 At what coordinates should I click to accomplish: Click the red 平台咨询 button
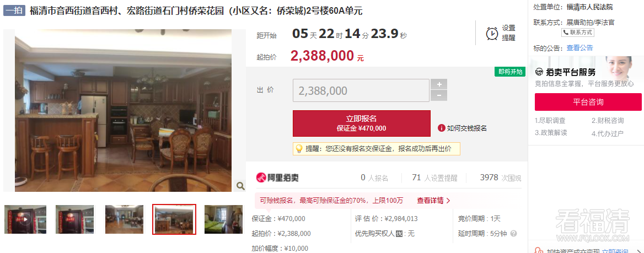[588, 102]
